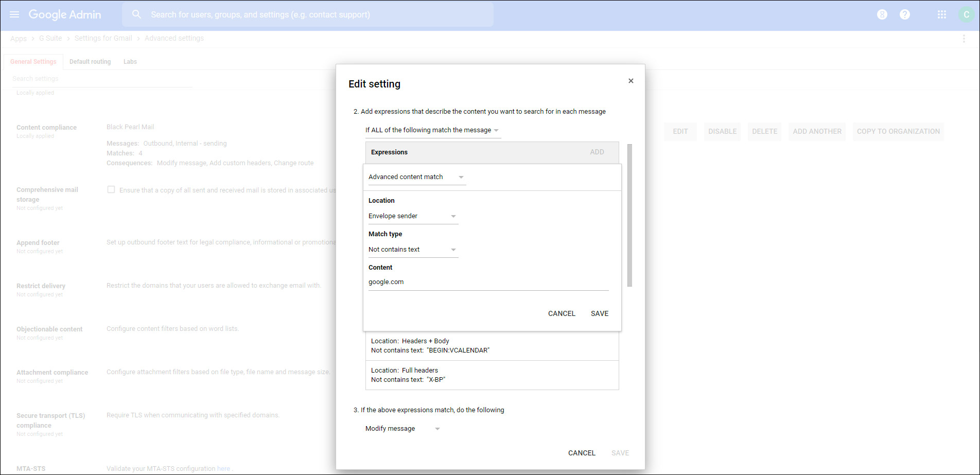Click the DELETE button
The image size is (980, 475).
764,131
